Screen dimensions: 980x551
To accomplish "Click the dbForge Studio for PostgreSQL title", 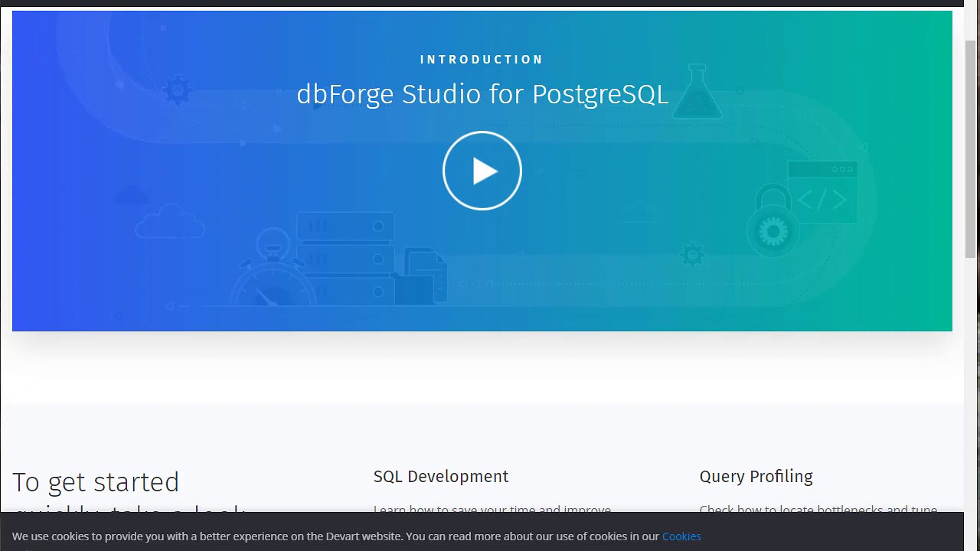I will (x=482, y=94).
